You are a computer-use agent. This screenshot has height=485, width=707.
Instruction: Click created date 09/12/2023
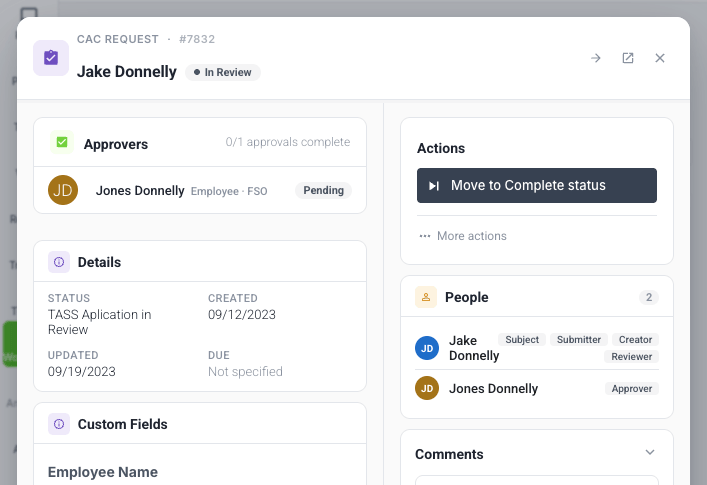pyautogui.click(x=242, y=315)
